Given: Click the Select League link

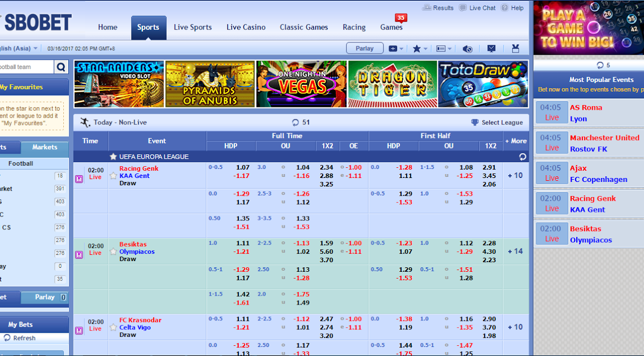Looking at the screenshot, I should (x=502, y=123).
